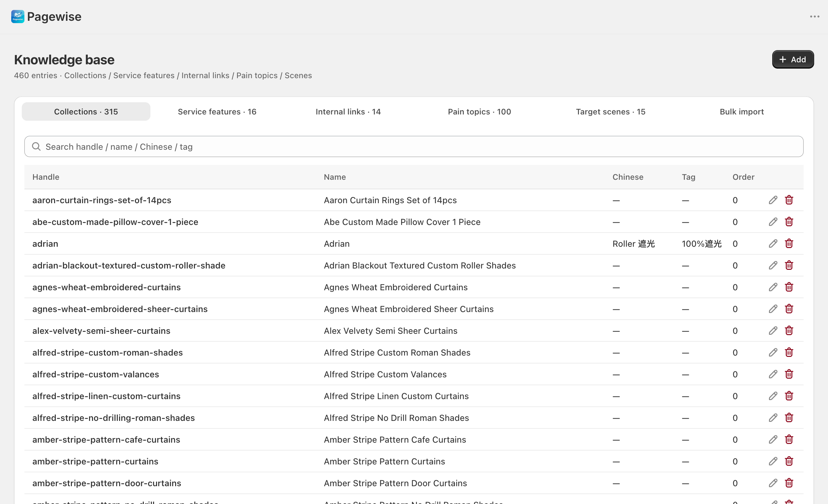Click handle 'alfred-stripe-custom-valances'
828x504 pixels.
click(95, 374)
